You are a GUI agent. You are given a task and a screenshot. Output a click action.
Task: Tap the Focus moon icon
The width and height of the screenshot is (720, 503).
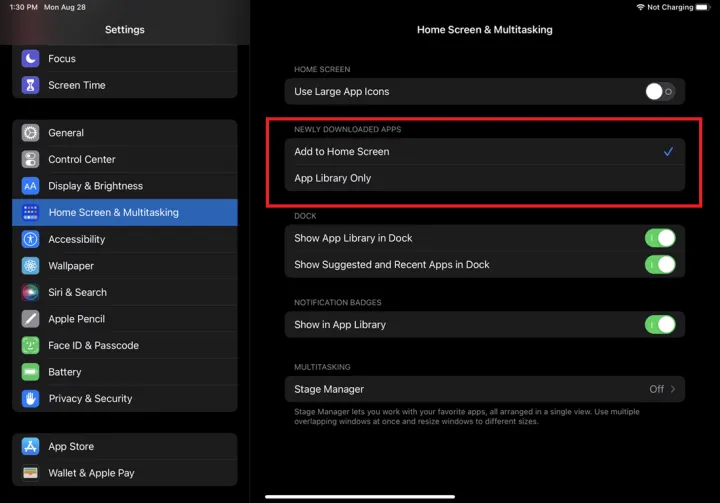point(30,59)
